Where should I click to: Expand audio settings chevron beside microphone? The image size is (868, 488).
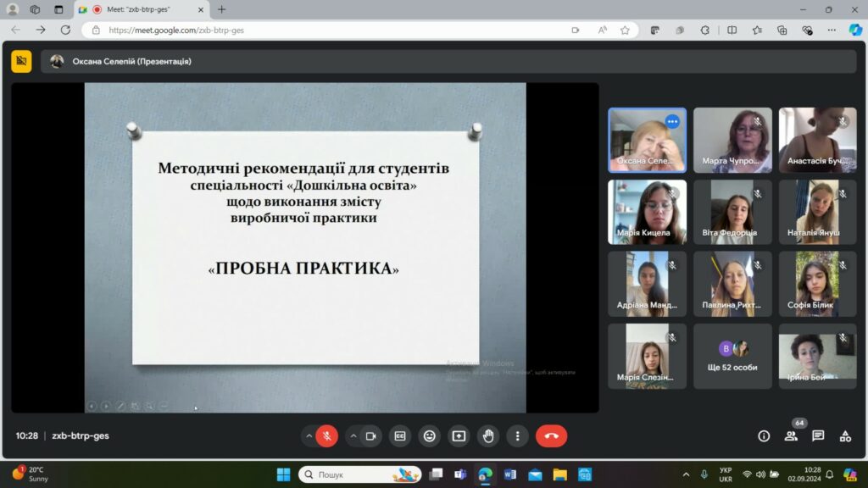(309, 436)
